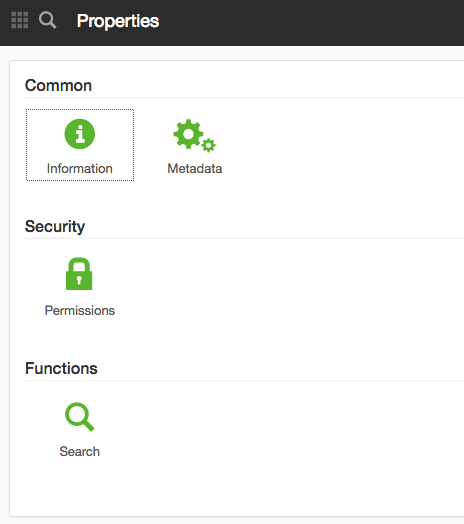464x524 pixels.
Task: Open the green Information circle icon
Action: click(x=80, y=134)
